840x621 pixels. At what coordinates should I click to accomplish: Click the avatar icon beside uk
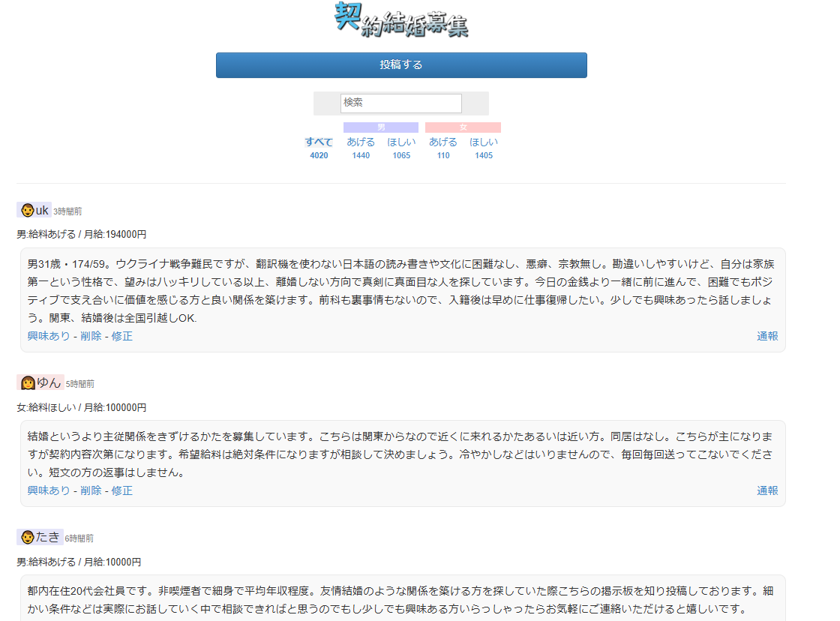tap(26, 210)
